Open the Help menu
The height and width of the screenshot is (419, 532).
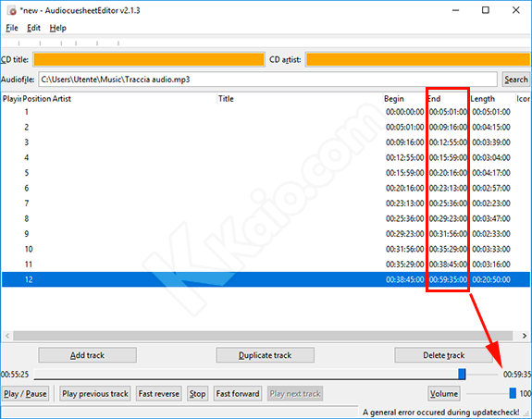pyautogui.click(x=57, y=28)
